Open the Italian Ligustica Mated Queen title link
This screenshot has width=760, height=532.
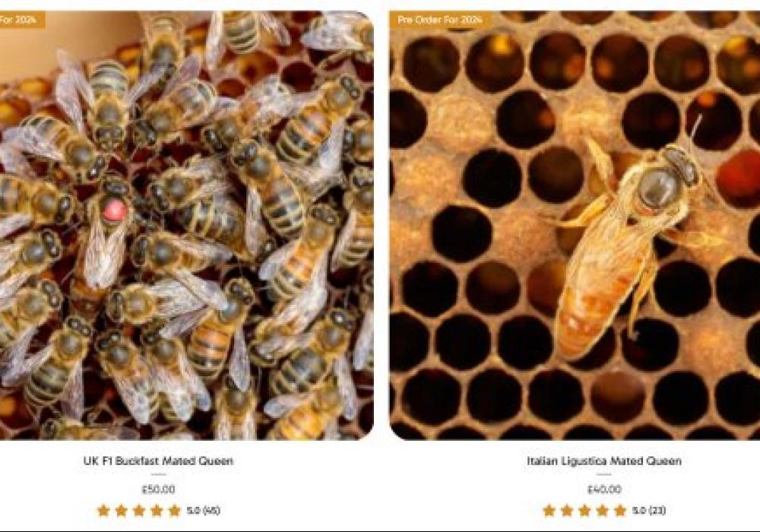tap(604, 461)
